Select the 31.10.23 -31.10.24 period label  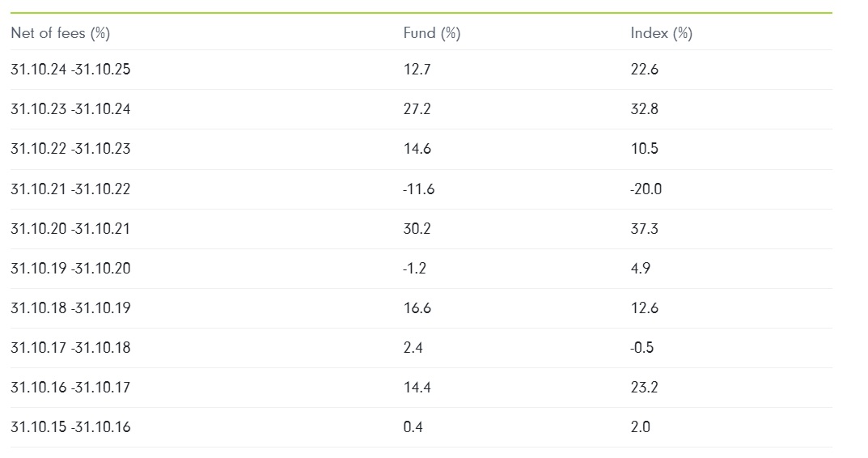(70, 109)
